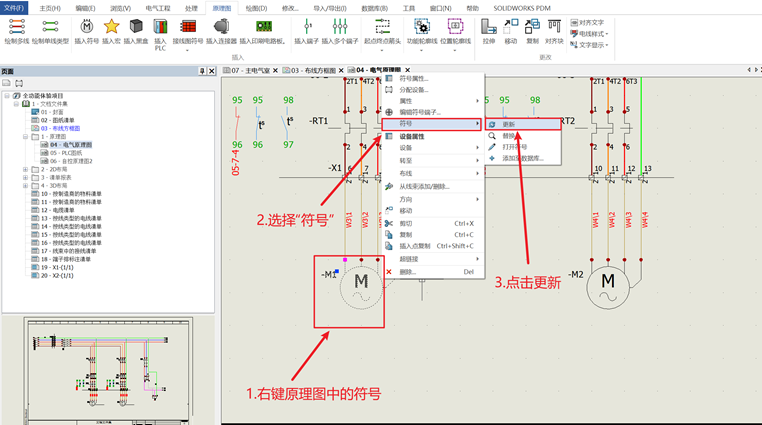762x425 pixels.
Task: Open dropdown arrow under 功能轮廓线
Action: click(421, 51)
